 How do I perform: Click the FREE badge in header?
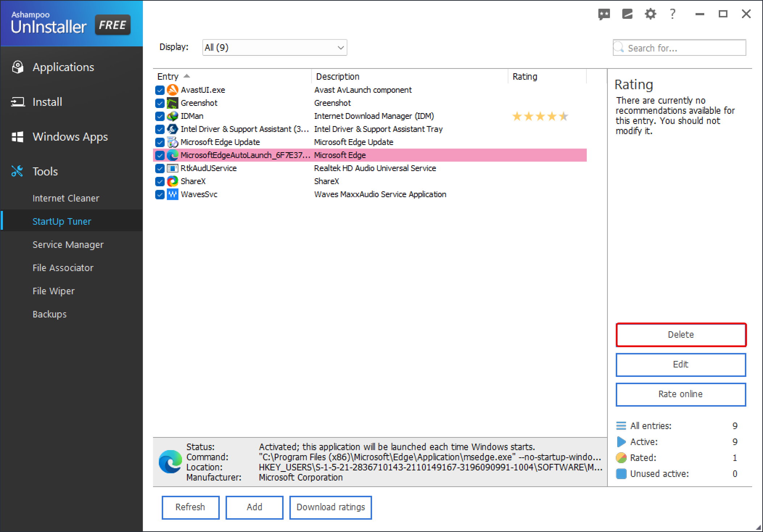tap(112, 25)
